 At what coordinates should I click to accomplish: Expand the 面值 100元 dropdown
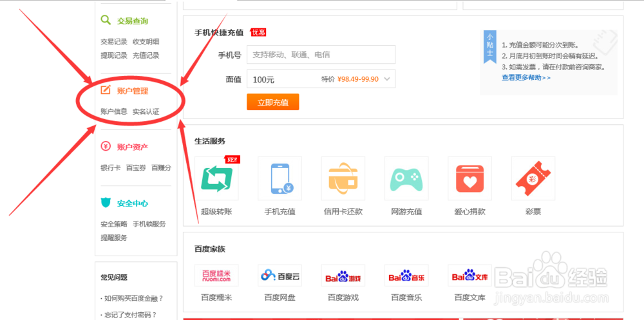(321, 79)
